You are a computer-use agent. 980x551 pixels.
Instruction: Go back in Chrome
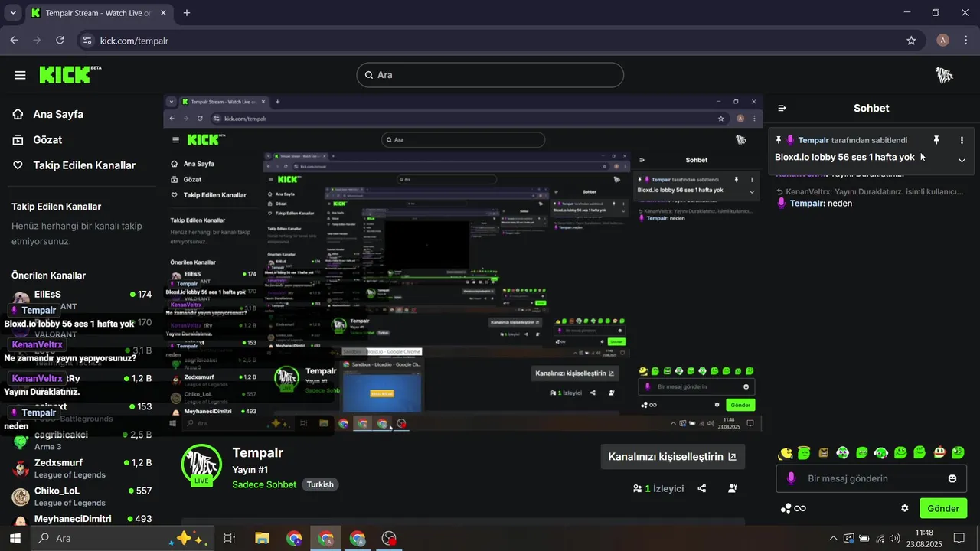pos(14,40)
